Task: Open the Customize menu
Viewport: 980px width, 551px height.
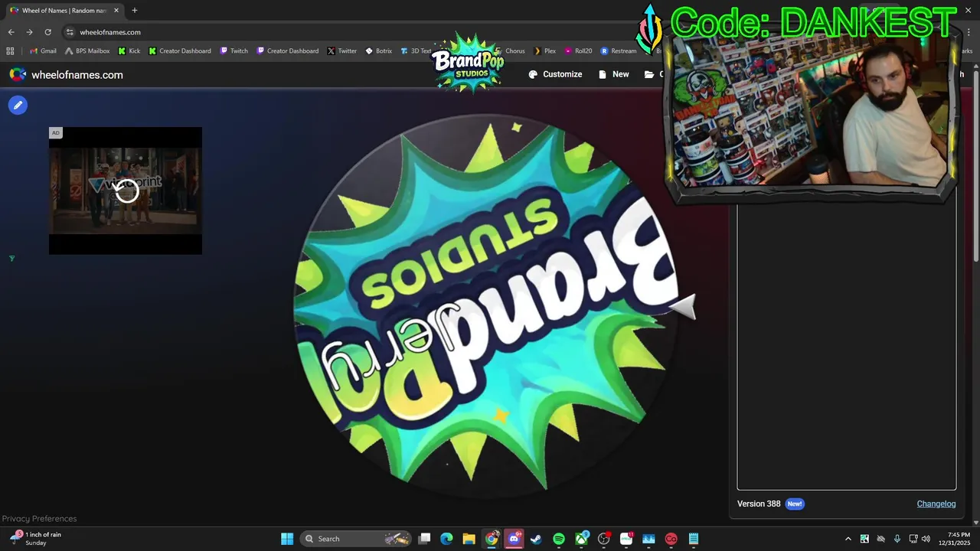Action: 555,74
